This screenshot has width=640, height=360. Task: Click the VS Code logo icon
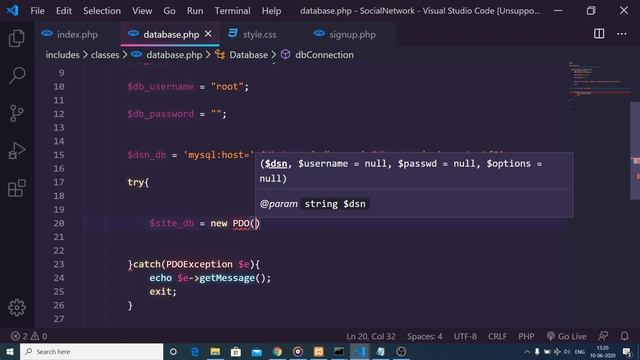coord(12,10)
